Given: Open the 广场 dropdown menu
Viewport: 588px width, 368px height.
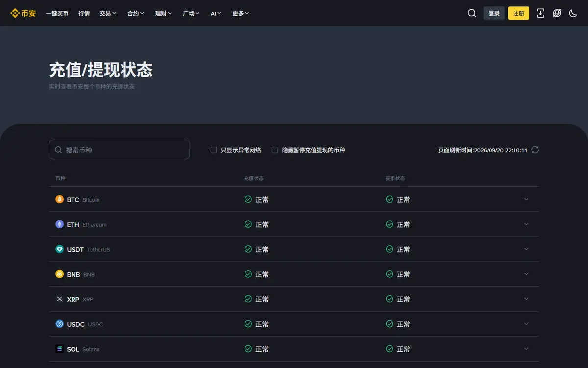Looking at the screenshot, I should coord(191,13).
